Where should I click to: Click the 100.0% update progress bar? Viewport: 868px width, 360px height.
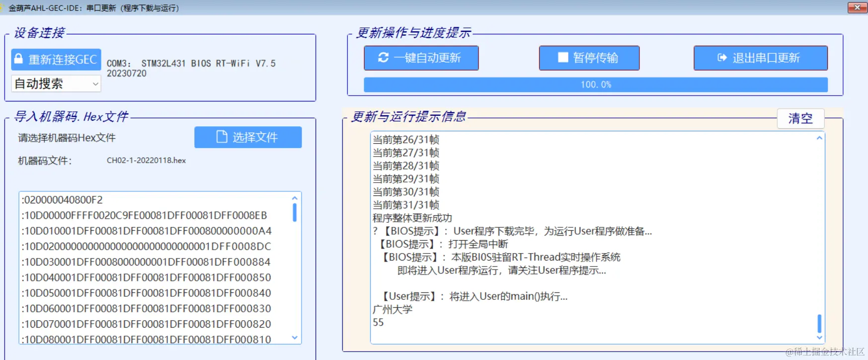[x=596, y=85]
